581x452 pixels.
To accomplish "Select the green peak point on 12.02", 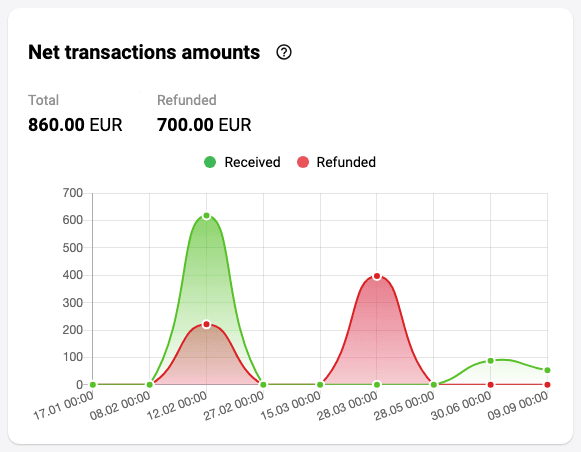I will tap(206, 216).
